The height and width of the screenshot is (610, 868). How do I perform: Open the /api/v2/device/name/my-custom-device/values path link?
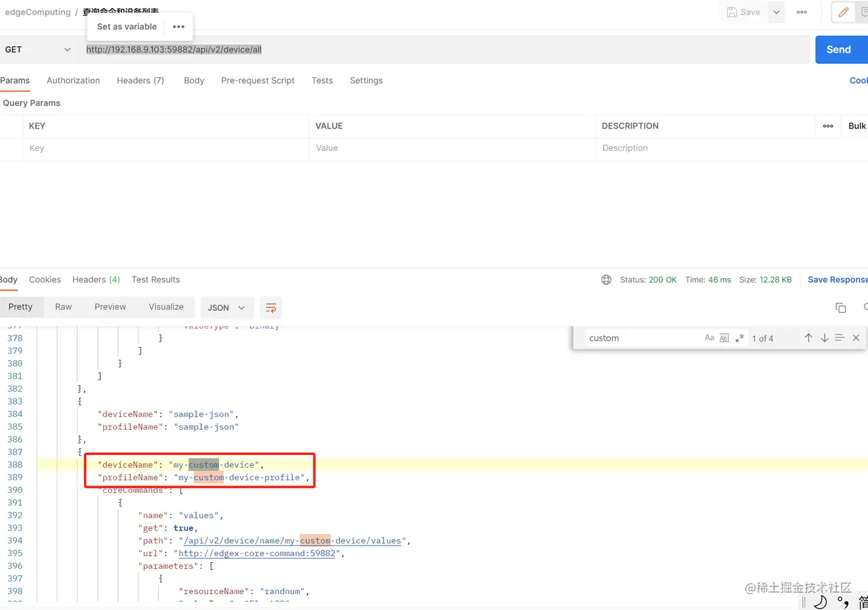click(292, 541)
